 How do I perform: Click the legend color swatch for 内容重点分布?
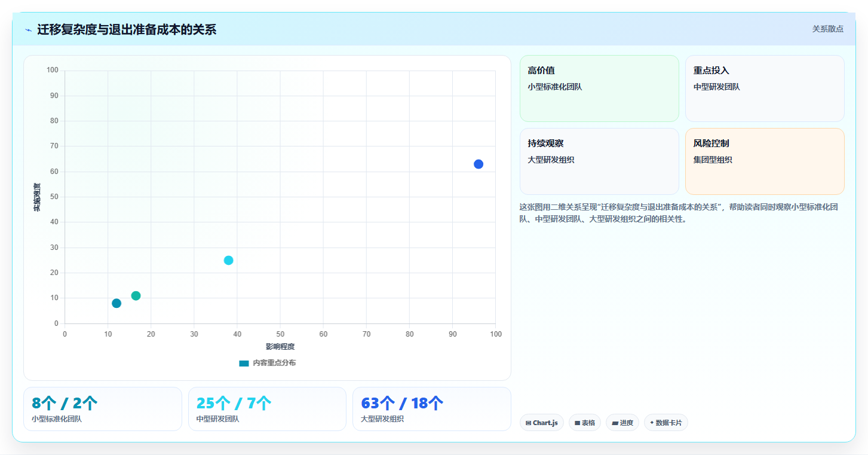pos(244,363)
